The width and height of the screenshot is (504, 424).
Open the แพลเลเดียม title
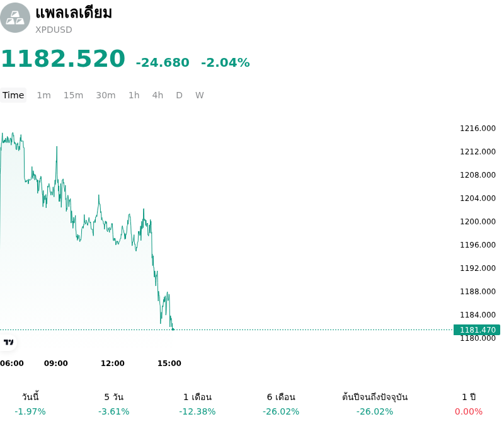coord(74,13)
